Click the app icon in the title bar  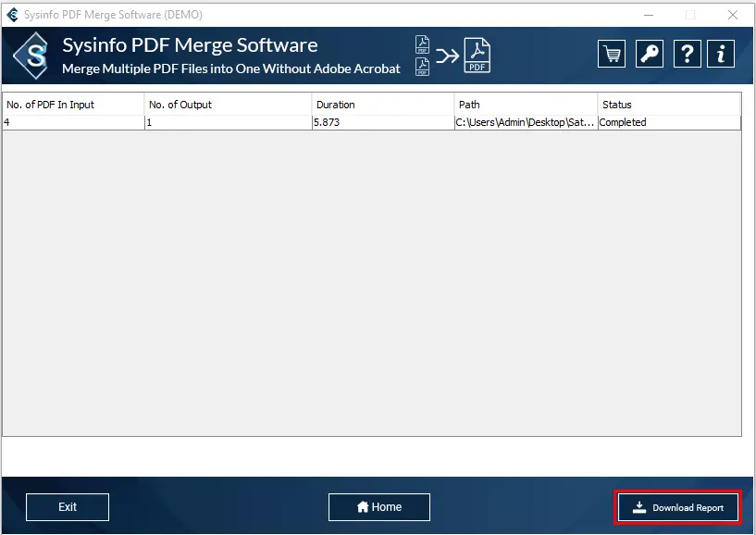[x=12, y=15]
